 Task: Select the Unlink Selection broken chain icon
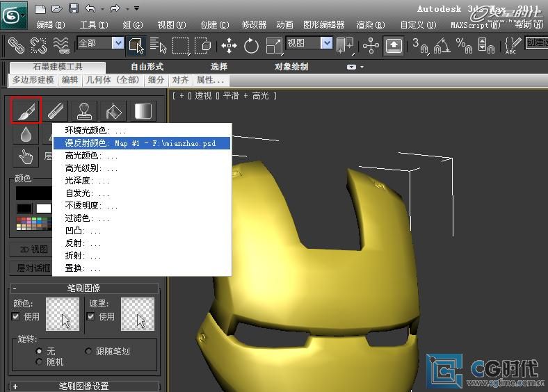[x=38, y=45]
